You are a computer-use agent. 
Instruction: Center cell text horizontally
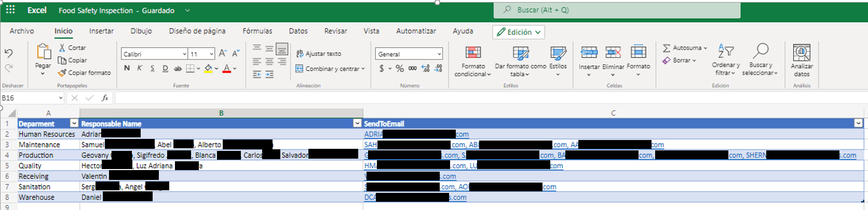click(x=269, y=61)
